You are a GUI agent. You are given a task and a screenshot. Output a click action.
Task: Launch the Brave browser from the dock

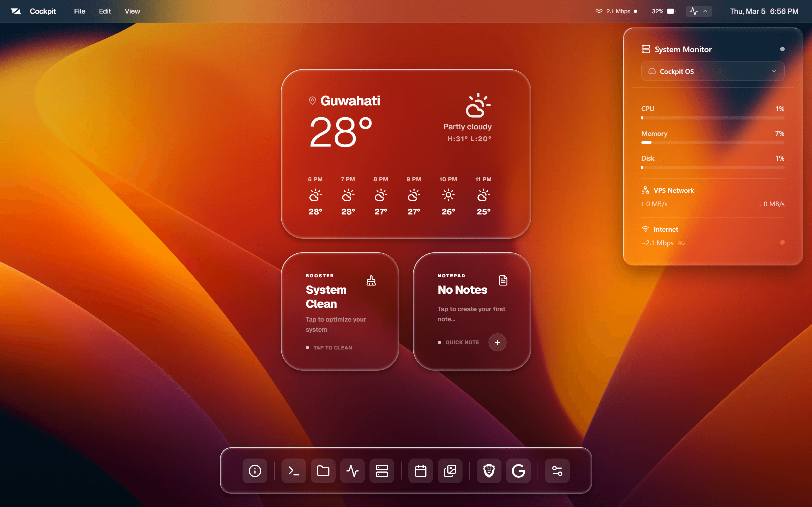click(x=488, y=470)
